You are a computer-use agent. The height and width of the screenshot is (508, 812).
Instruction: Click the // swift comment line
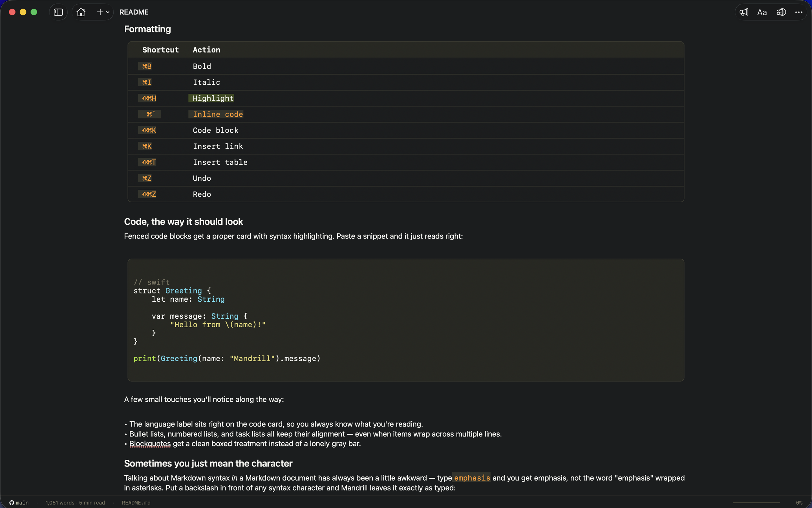click(152, 282)
